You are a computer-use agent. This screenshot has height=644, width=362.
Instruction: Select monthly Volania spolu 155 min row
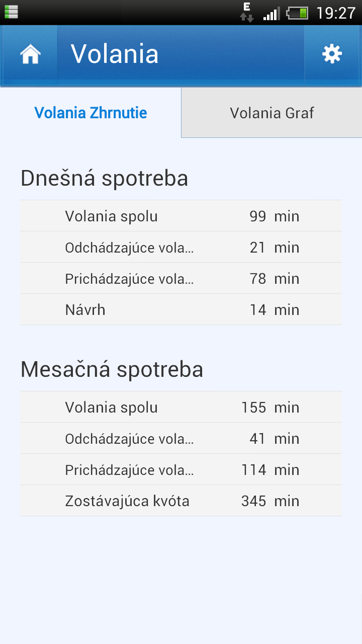point(181,408)
